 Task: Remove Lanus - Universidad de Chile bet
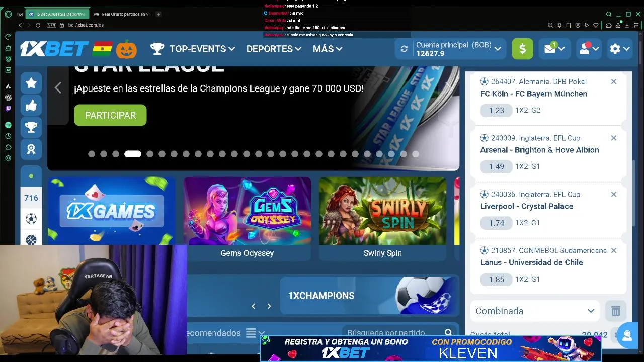(x=613, y=250)
